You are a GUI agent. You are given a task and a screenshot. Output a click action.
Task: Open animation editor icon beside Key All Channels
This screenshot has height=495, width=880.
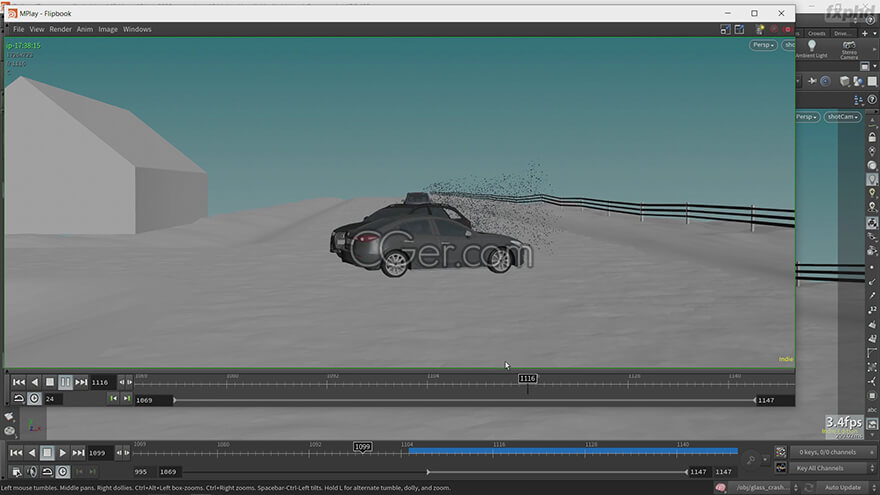781,468
